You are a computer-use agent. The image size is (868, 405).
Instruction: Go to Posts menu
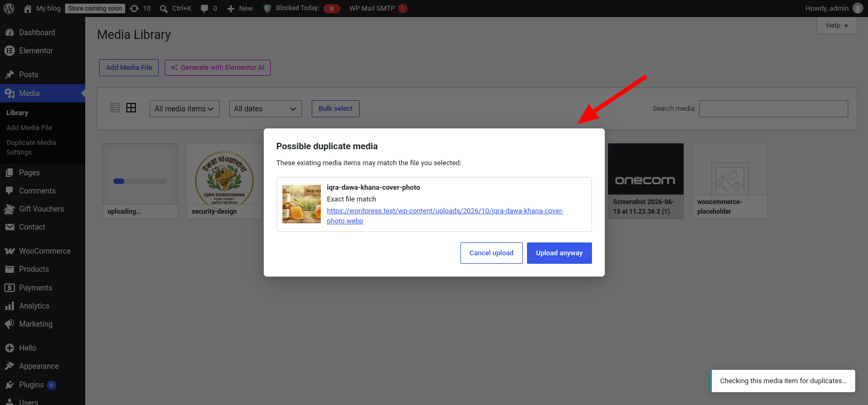pos(43,75)
